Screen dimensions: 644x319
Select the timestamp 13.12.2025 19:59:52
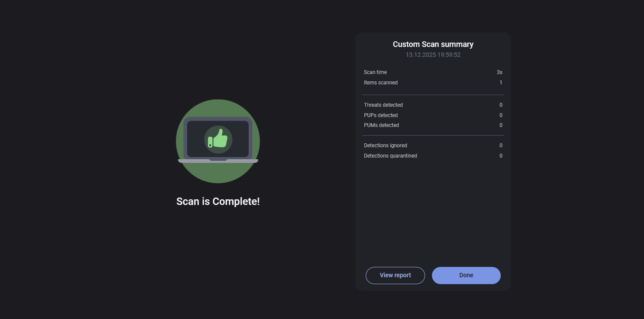pos(433,55)
